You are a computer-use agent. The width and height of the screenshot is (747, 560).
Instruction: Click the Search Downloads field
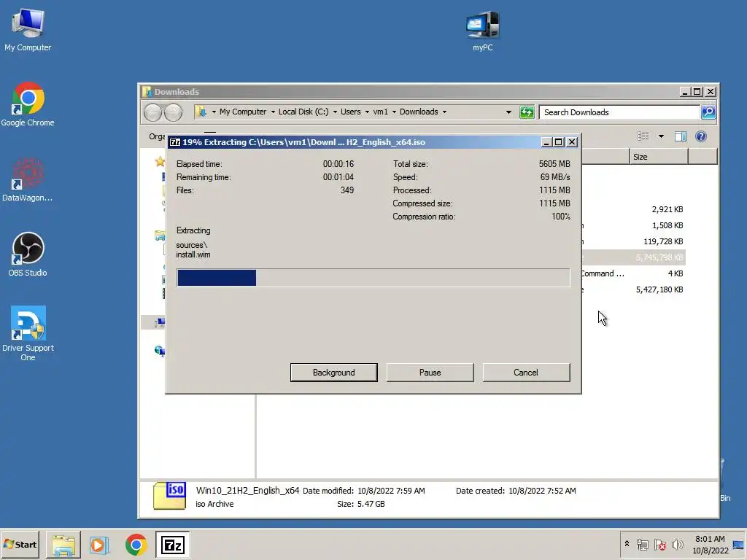(619, 112)
